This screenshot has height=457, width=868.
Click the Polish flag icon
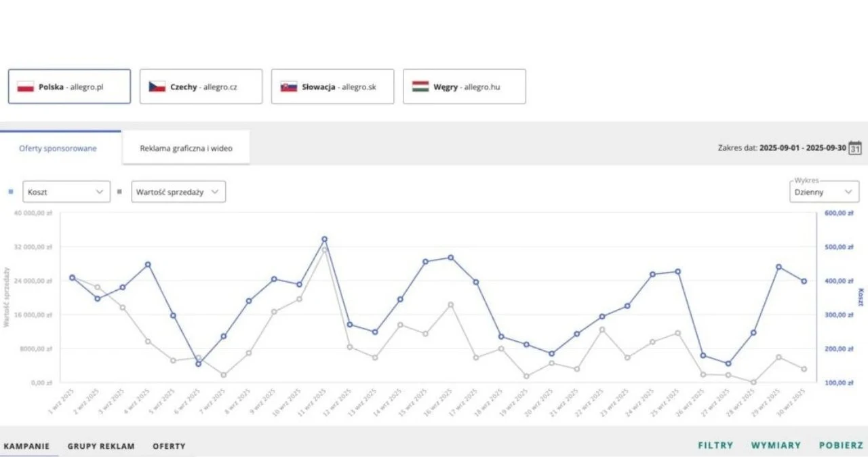[26, 87]
